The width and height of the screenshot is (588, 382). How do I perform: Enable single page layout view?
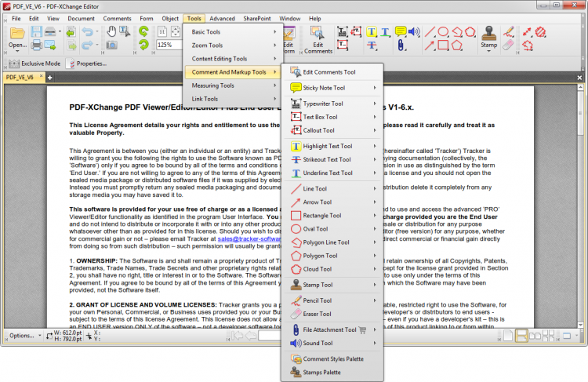coord(508,336)
